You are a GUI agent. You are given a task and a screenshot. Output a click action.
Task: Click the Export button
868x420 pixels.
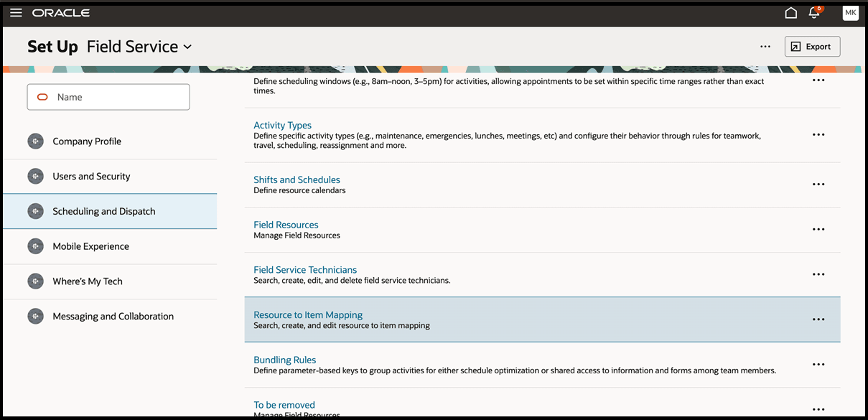[x=812, y=47]
